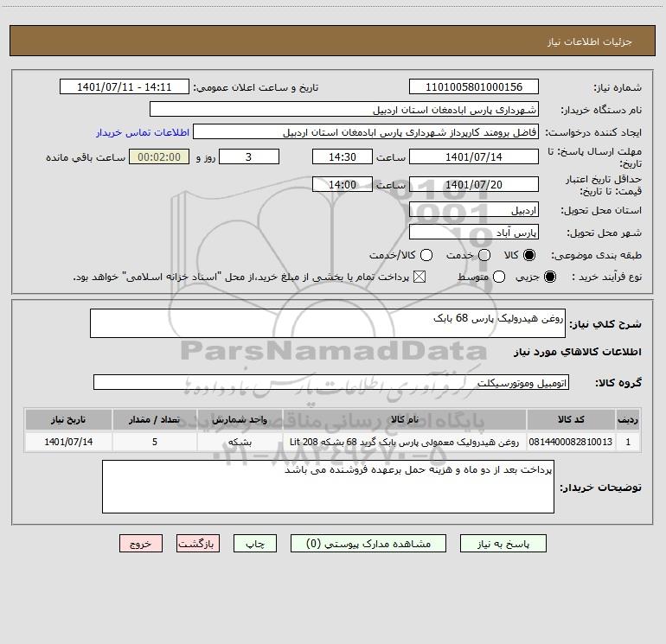Click the table date cell 1401/07/14
This screenshot has width=666, height=644.
coord(68,442)
